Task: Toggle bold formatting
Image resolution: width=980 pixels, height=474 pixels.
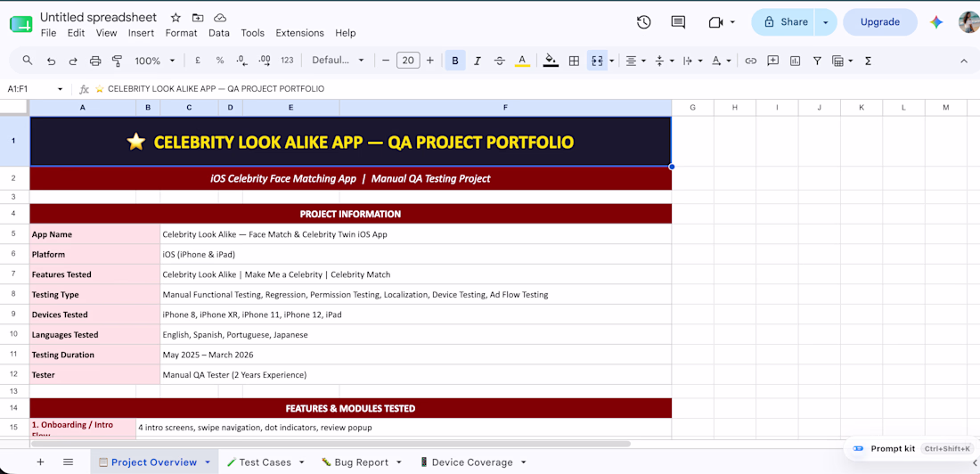Action: [x=455, y=61]
